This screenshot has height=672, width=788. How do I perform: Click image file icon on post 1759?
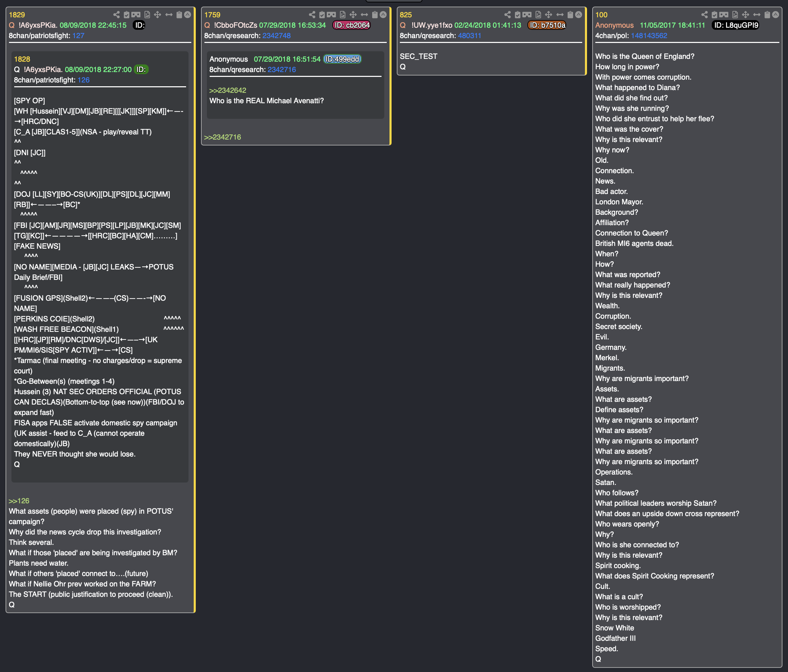click(x=342, y=15)
